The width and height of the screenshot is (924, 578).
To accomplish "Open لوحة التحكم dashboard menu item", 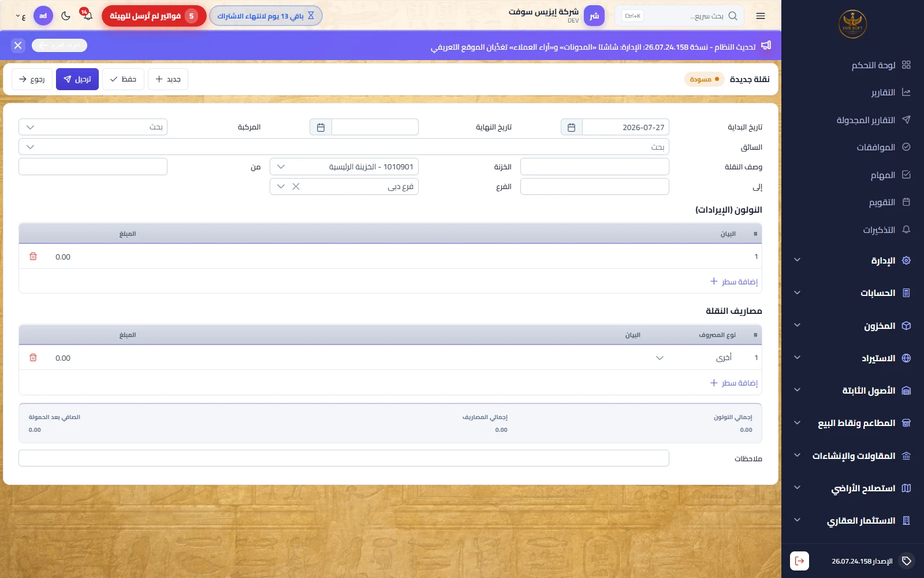I will pos(881,65).
